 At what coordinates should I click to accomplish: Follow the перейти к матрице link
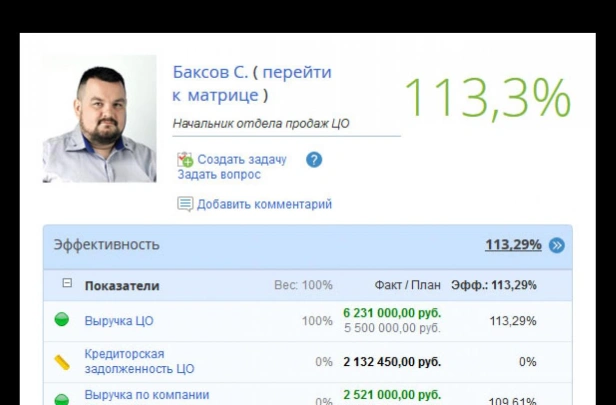[x=252, y=84]
